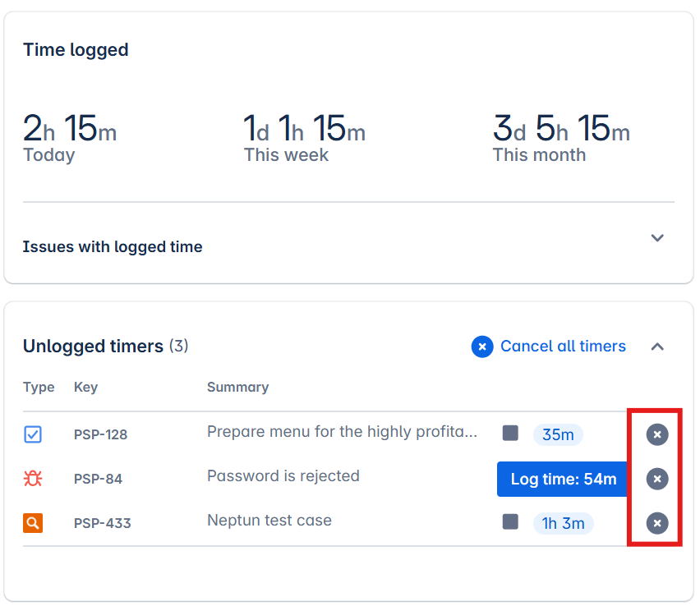Click the bug icon for PSP-84
The height and width of the screenshot is (606, 700).
[x=33, y=479]
